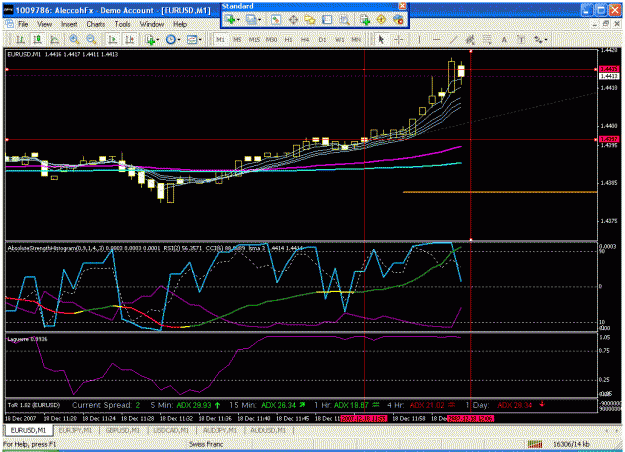The image size is (625, 452).
Task: Toggle Expert Advisors icon
Action: point(398,19)
